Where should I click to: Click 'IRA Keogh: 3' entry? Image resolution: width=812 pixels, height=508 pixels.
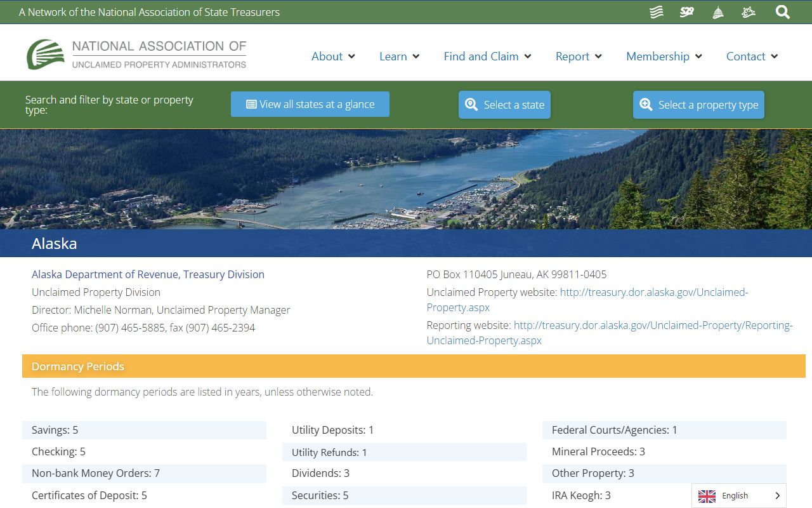[581, 495]
